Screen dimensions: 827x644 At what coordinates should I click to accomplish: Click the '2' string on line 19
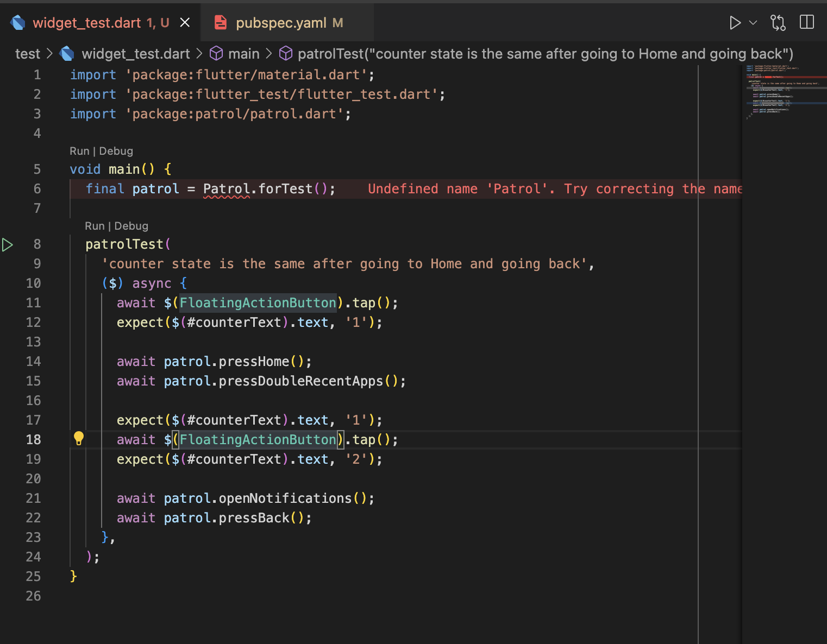356,459
